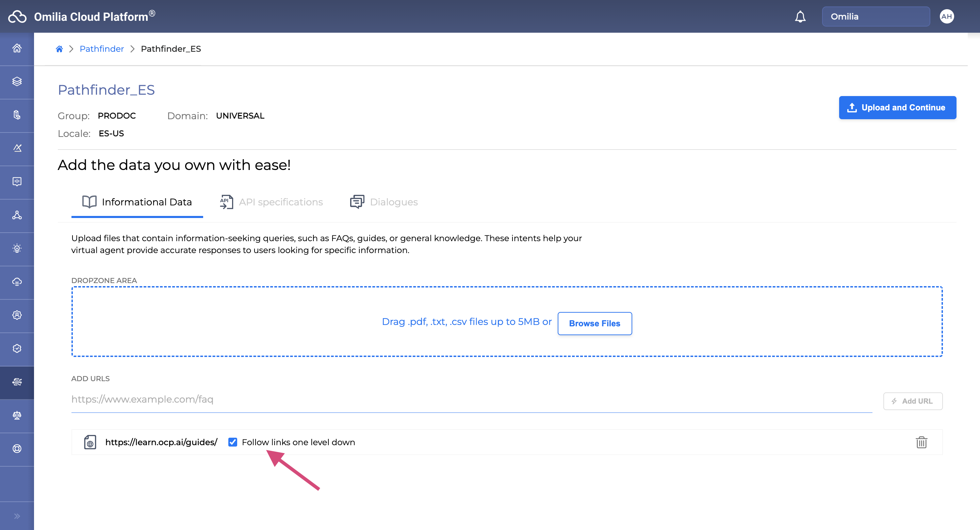Click the Browse Files button
980x530 pixels.
[x=594, y=323]
